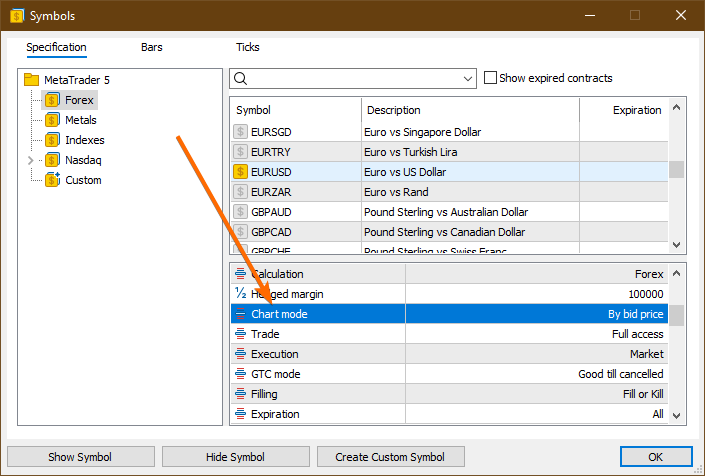Click the search magnifier icon
Image resolution: width=705 pixels, height=476 pixels.
(x=241, y=79)
